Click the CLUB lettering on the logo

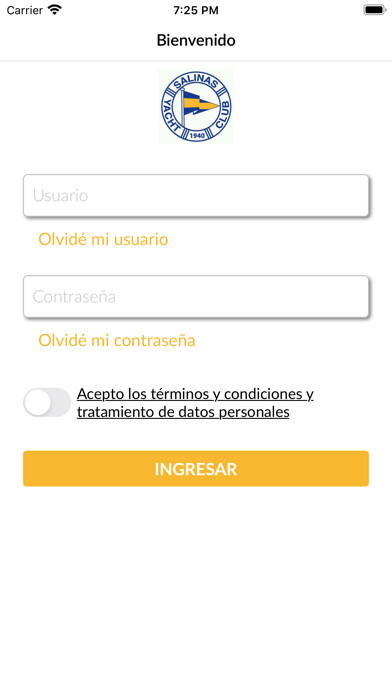(x=222, y=115)
